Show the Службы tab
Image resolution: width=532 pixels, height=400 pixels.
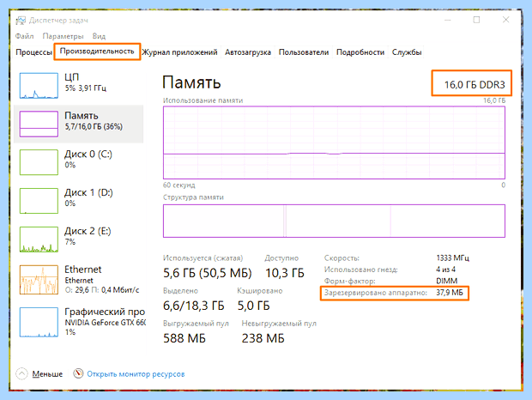[x=407, y=52]
